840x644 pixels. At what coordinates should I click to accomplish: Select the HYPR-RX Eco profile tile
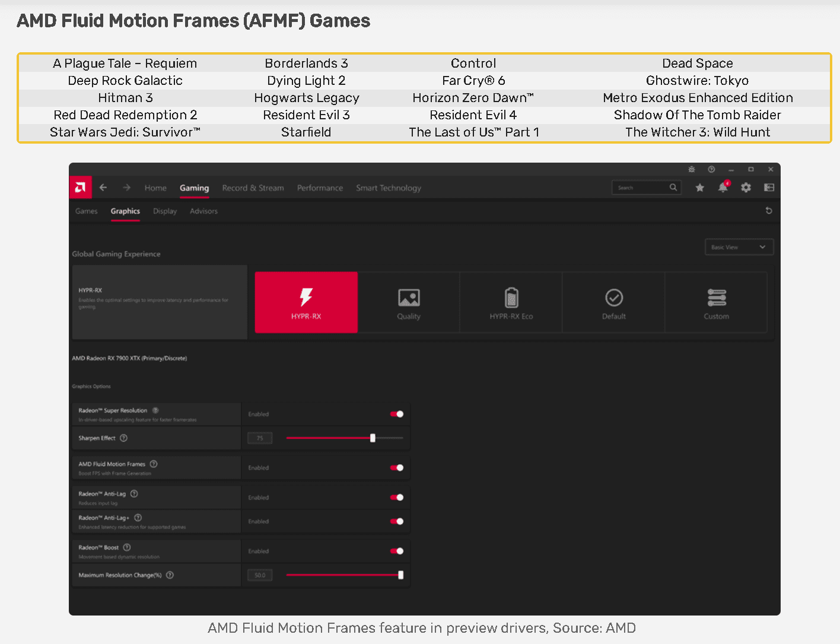511,303
